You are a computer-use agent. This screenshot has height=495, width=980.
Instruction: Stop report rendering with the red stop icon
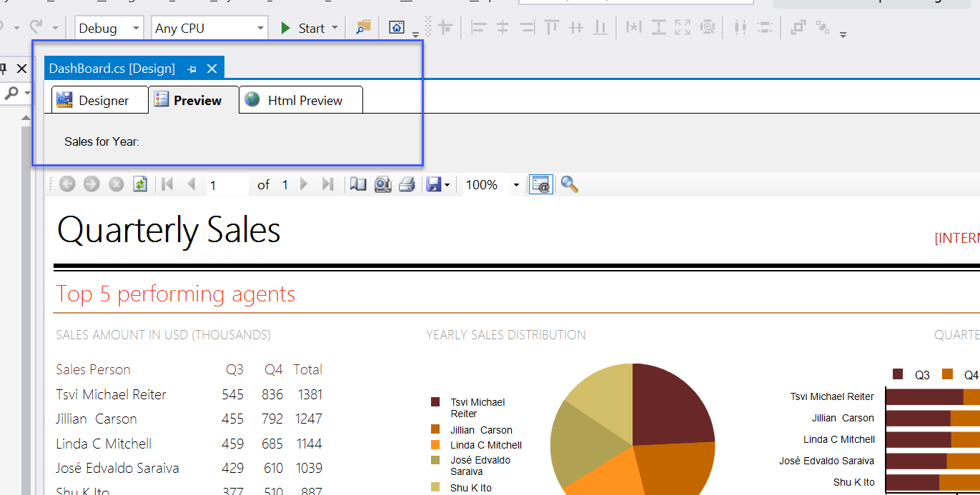[x=116, y=184]
